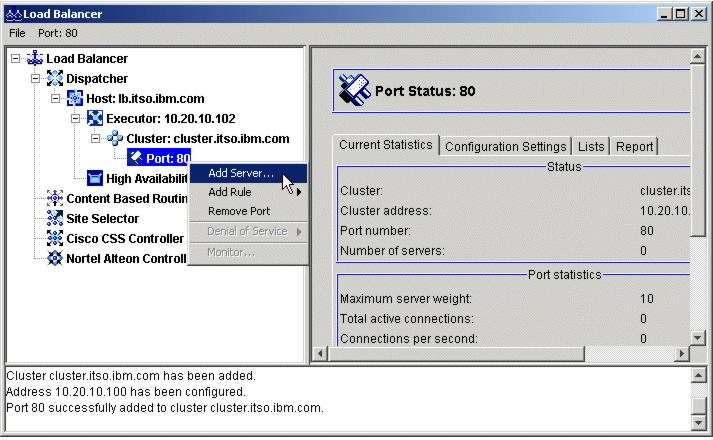
Task: Click the Cisco CSS Controller icon
Action: tap(55, 238)
